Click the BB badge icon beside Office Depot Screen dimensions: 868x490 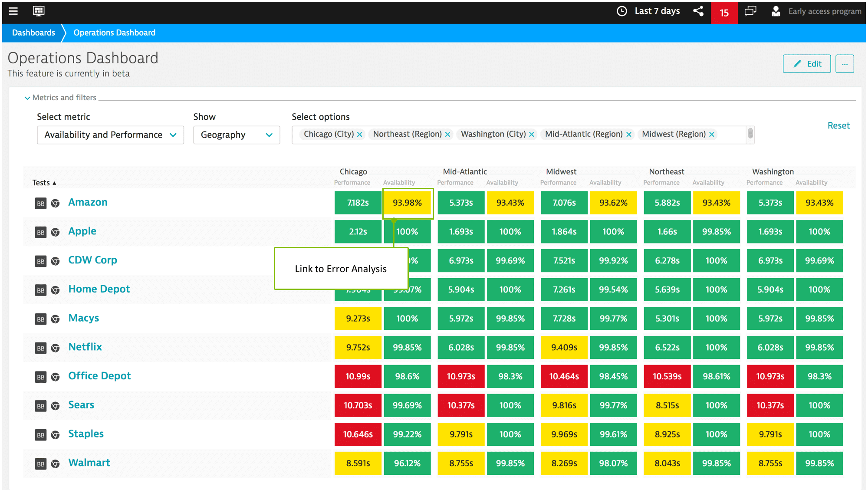(41, 377)
